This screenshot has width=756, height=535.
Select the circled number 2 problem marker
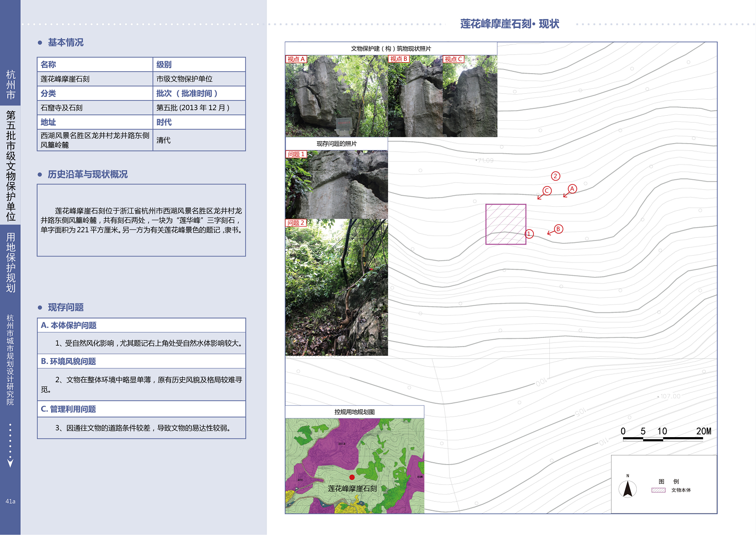point(555,176)
